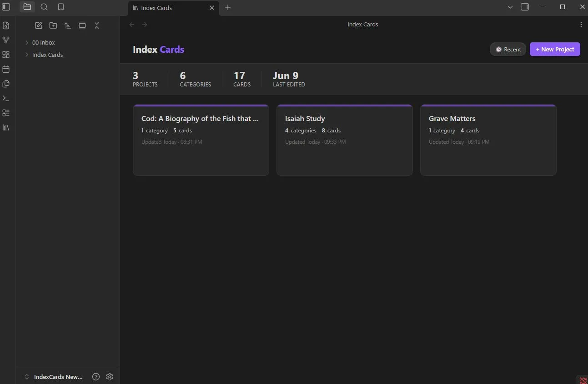The image size is (588, 384).
Task: Click 'Updated Today · 09:19 PM' text
Action: [x=459, y=142]
